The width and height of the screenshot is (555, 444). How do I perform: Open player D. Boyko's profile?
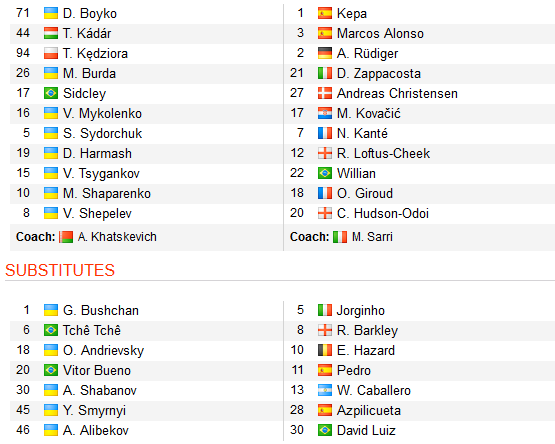(90, 13)
